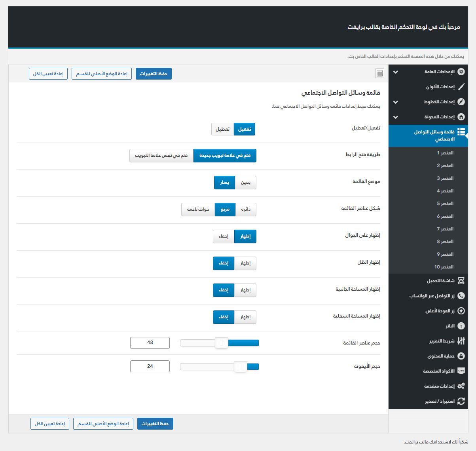Open العنصر 3 in the sidebar submenu
This screenshot has height=451, width=476.
(x=445, y=178)
